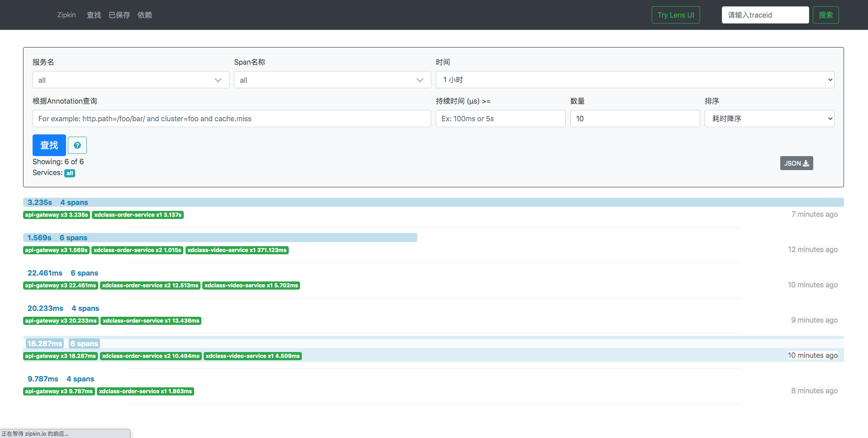
Task: Focus the duration input field
Action: 500,119
